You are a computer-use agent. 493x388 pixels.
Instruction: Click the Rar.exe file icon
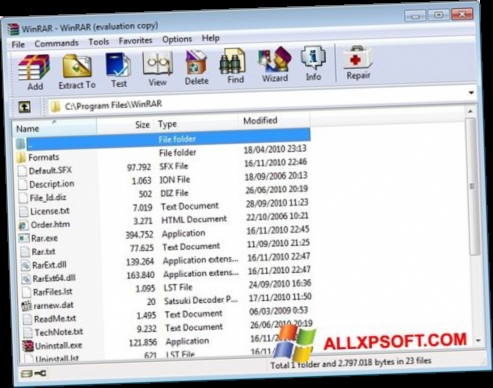click(24, 238)
